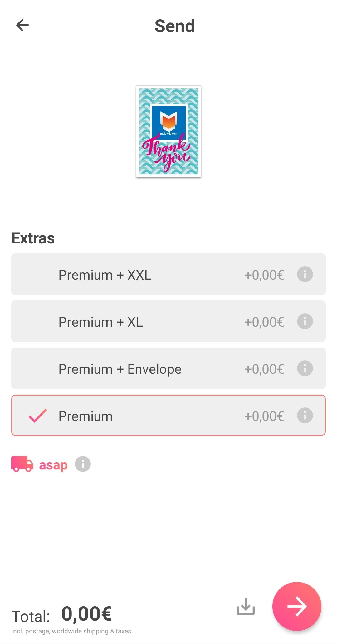Click the pink checkmark on Premium
337x644 pixels.
pyautogui.click(x=37, y=416)
